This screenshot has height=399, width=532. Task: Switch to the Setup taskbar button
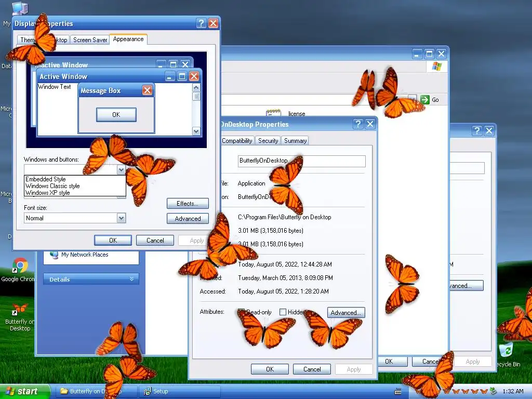tap(180, 391)
